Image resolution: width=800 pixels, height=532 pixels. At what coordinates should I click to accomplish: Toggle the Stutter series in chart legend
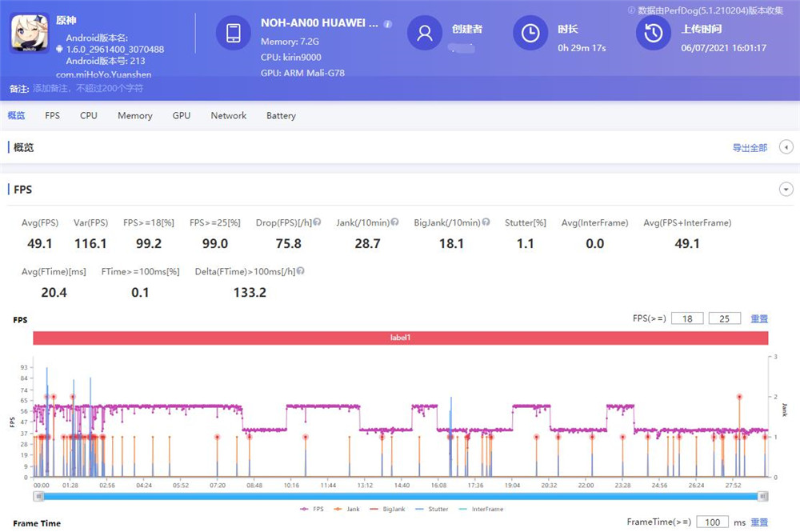(432, 509)
